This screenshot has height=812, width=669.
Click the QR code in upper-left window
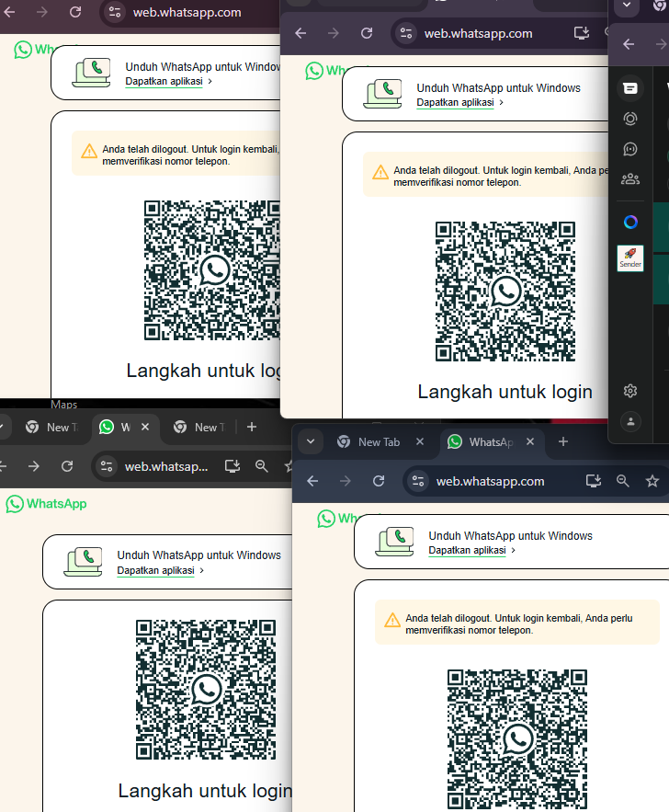click(212, 269)
